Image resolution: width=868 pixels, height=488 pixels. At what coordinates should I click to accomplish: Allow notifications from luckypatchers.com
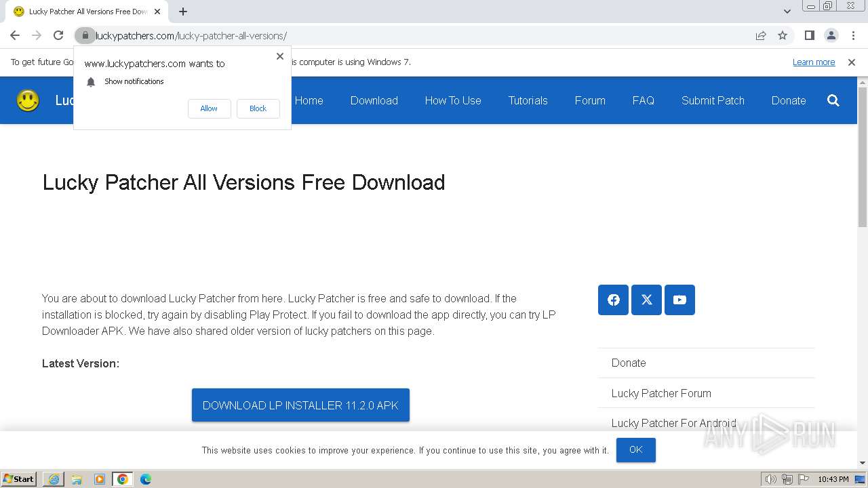coord(209,108)
